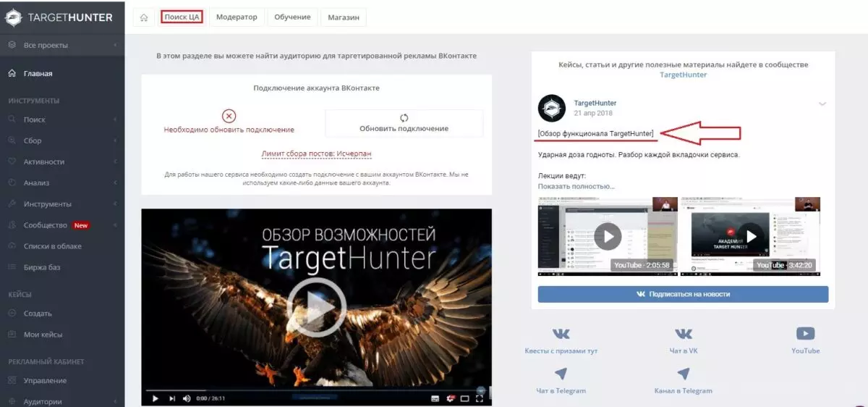Toggle theater mode in the video player
Image resolution: width=868 pixels, height=407 pixels.
[x=465, y=398]
